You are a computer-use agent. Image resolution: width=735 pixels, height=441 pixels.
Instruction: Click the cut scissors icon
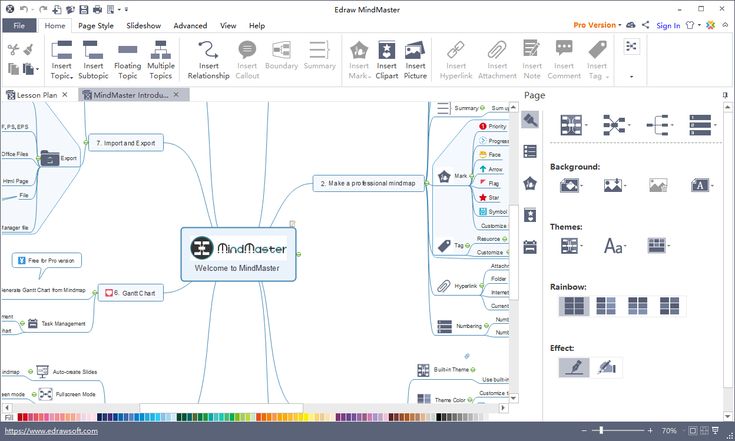pos(13,49)
